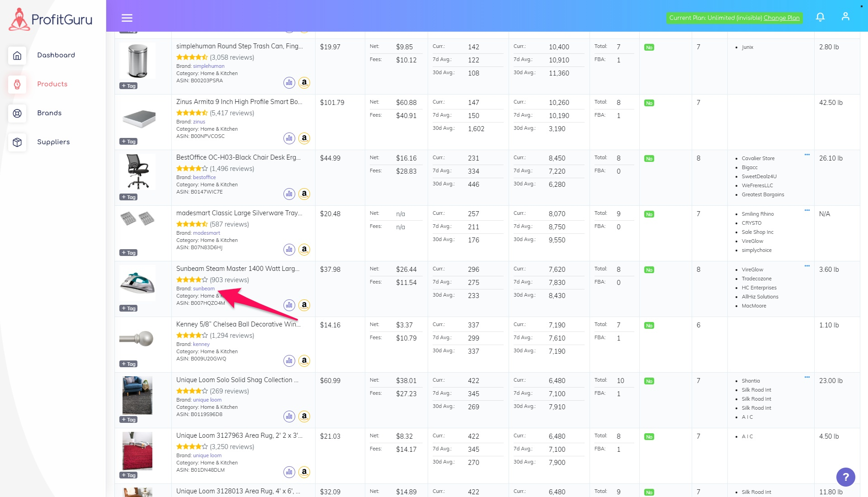This screenshot has width=868, height=497.
Task: Click the Smiling Rhino seller name
Action: (758, 214)
